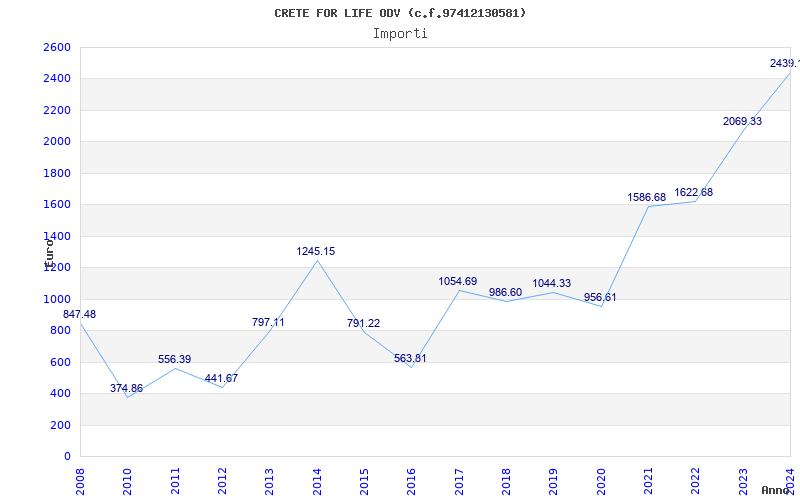Click the 986.60 data label
800x500 pixels.
505,292
